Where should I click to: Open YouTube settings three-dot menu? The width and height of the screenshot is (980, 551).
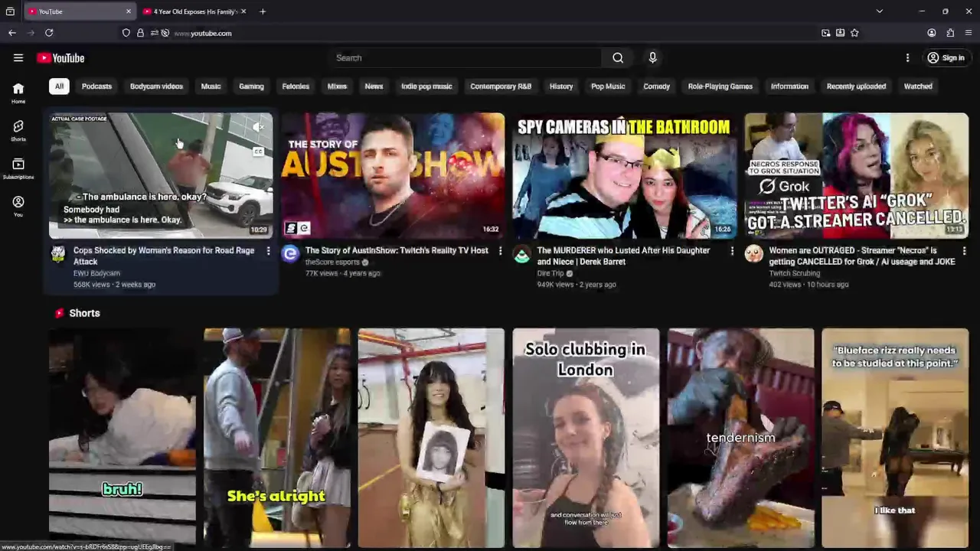pyautogui.click(x=907, y=57)
